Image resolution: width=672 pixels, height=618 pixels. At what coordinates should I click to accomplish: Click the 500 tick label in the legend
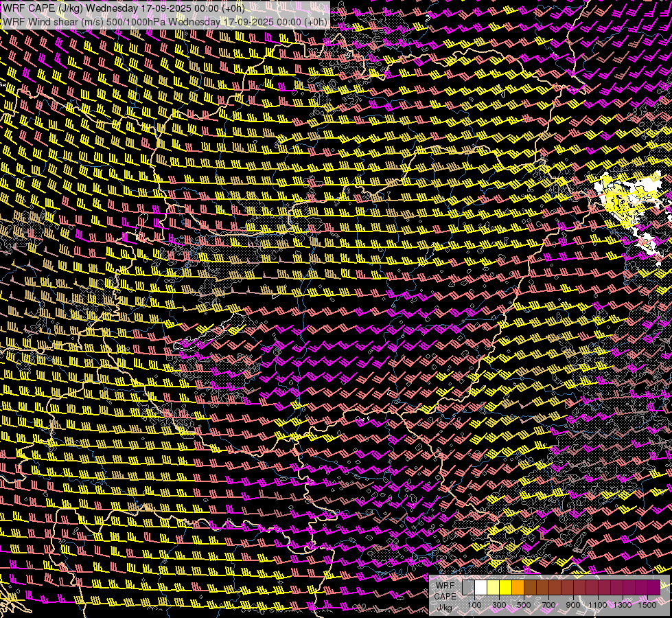coord(524,605)
